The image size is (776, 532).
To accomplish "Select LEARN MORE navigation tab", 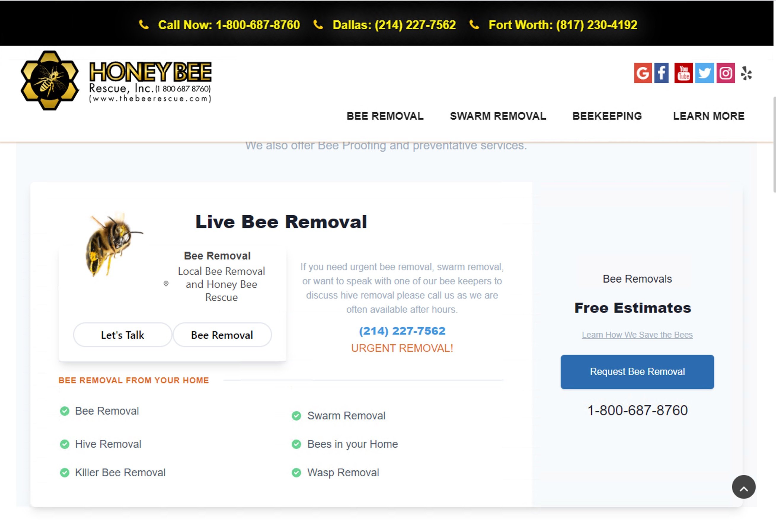I will point(709,116).
